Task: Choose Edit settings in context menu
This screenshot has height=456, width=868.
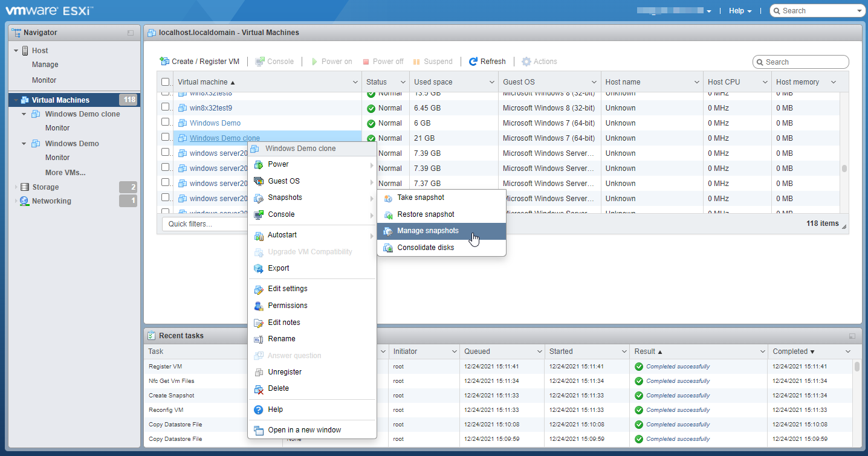Action: tap(287, 289)
